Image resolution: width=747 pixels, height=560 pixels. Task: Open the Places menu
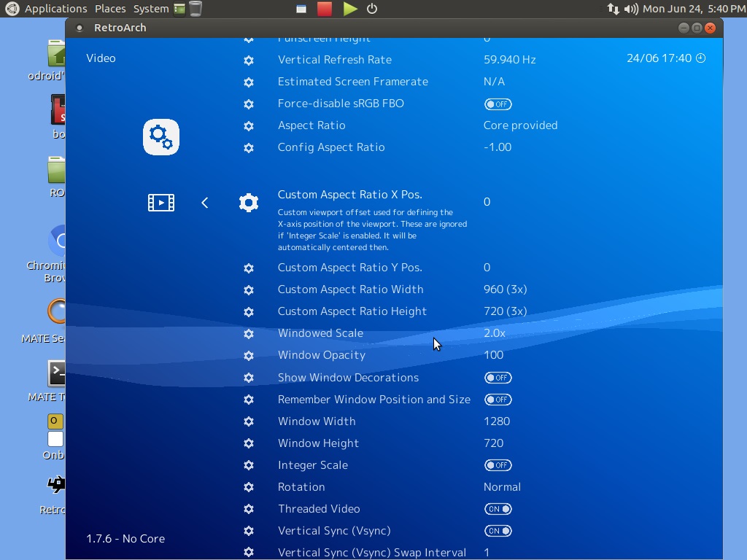[110, 9]
